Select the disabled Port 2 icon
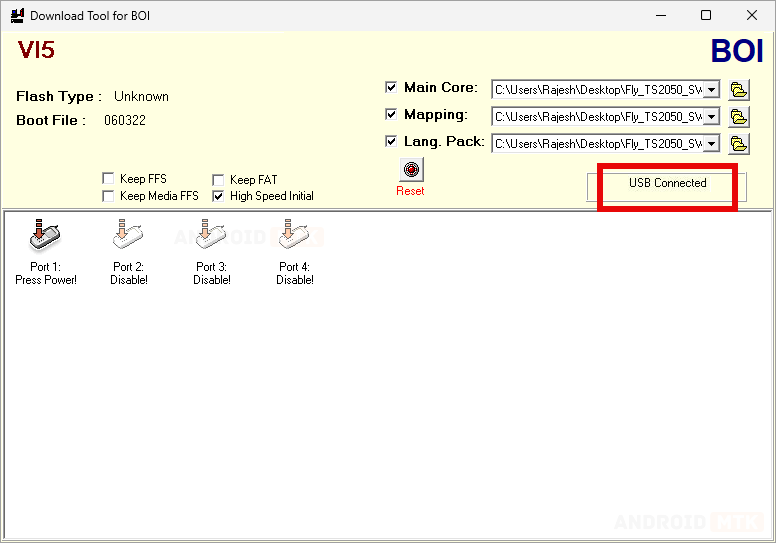Viewport: 776px width, 543px height. click(x=128, y=236)
